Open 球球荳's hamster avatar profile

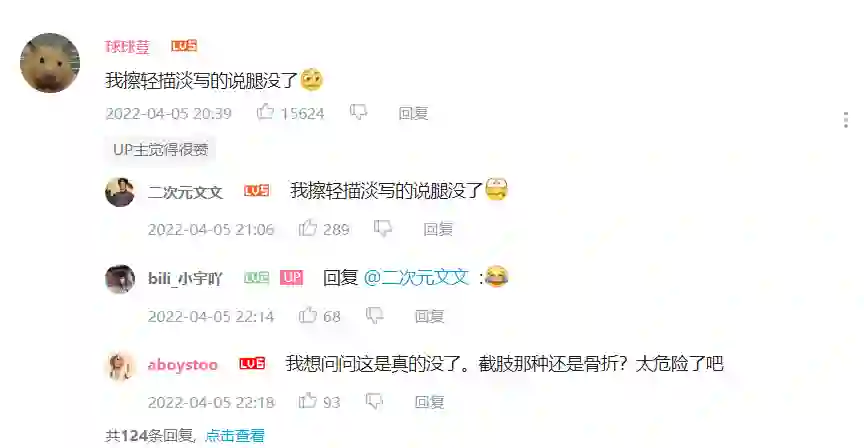[50, 63]
